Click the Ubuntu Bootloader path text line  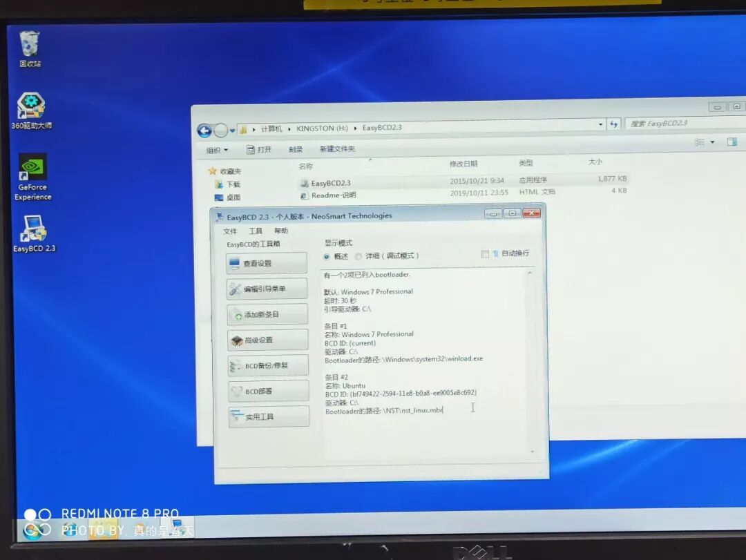pos(384,411)
